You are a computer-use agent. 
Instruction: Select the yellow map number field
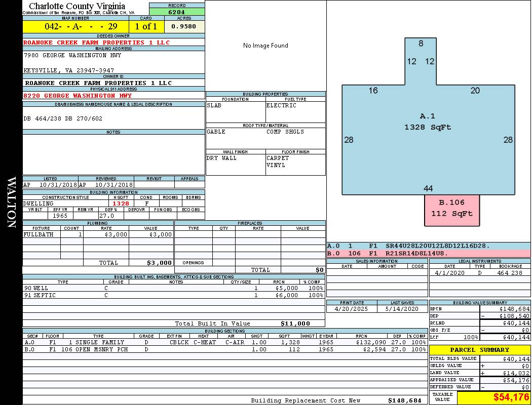click(x=75, y=26)
